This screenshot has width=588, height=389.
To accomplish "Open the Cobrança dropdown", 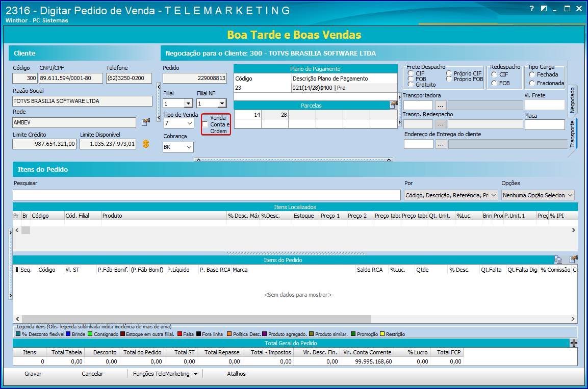I will [x=189, y=147].
